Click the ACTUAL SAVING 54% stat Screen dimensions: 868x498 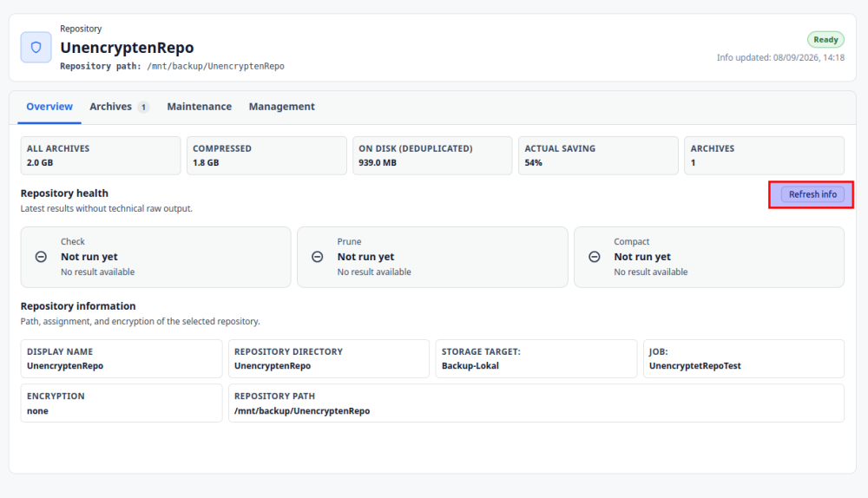click(598, 155)
